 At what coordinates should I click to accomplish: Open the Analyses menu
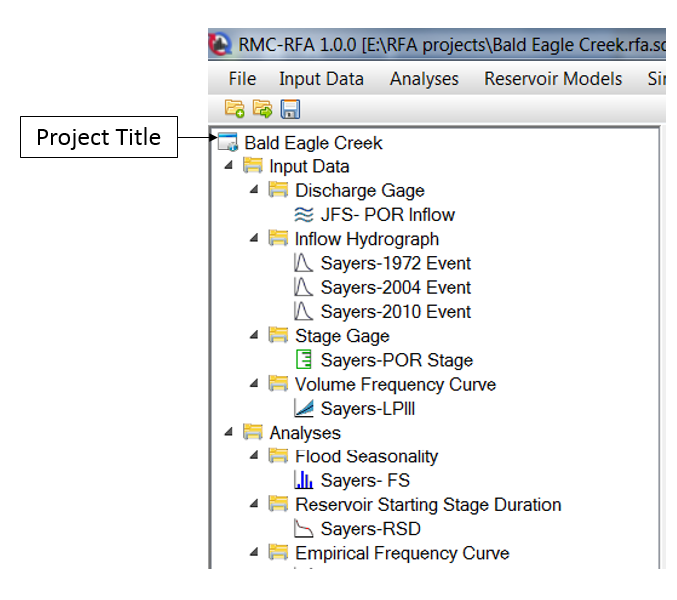click(x=424, y=79)
